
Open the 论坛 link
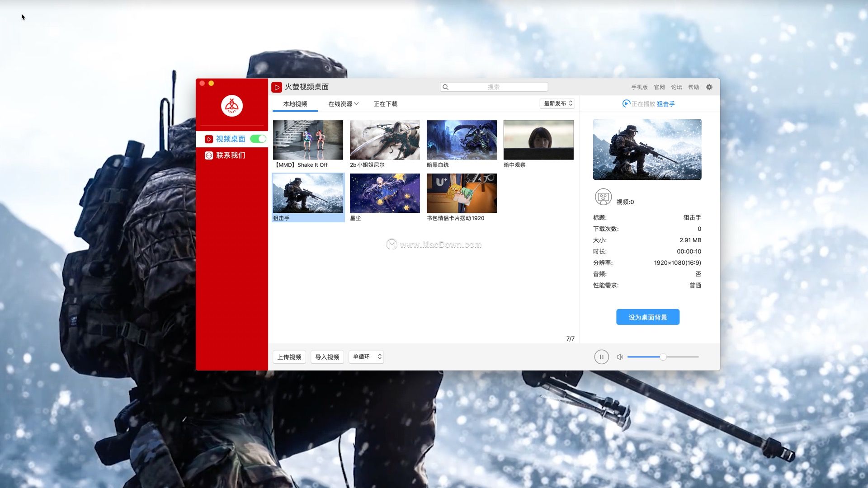click(676, 87)
